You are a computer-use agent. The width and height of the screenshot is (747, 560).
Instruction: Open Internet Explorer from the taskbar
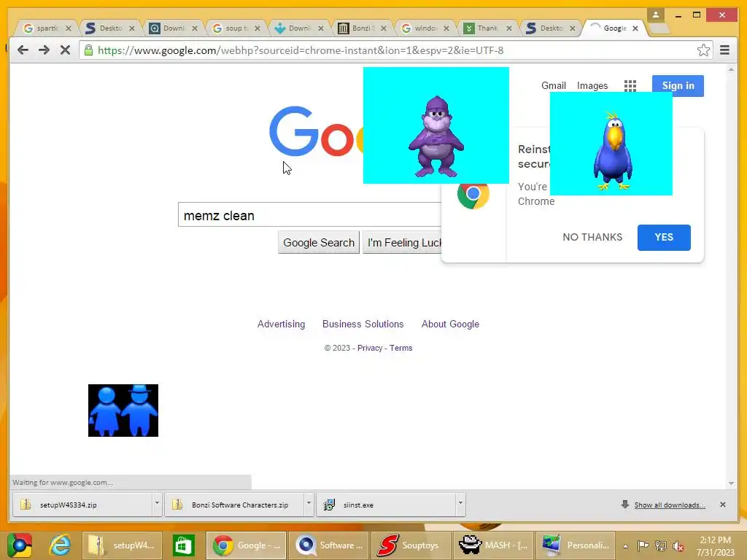[60, 545]
